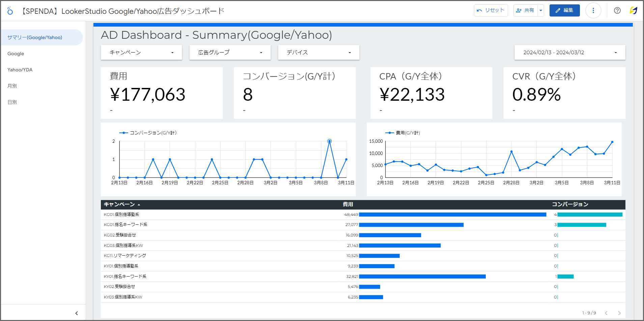Click next page arrow in campaign table
This screenshot has height=321, width=644.
click(x=620, y=313)
